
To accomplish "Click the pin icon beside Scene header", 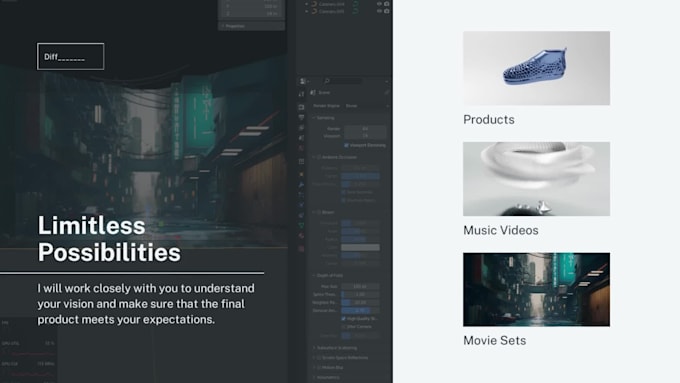I will click(x=386, y=92).
